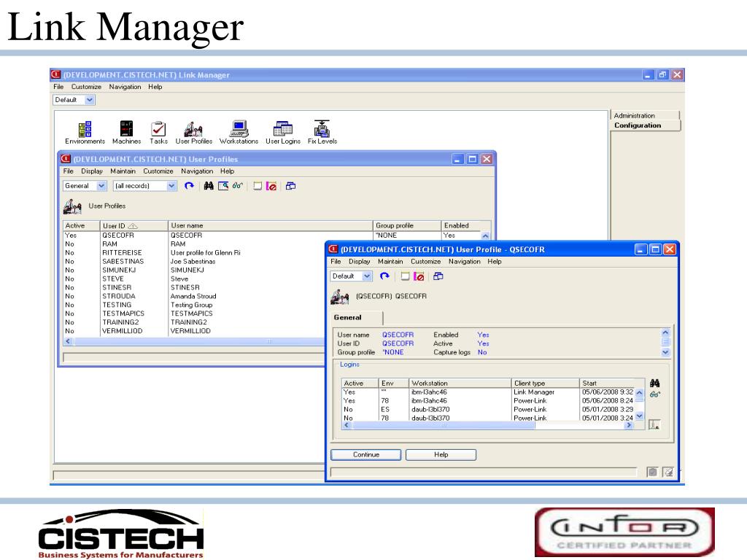The height and width of the screenshot is (560, 747).
Task: Click scroll up arrow in QSECOFR general panel
Action: (665, 332)
